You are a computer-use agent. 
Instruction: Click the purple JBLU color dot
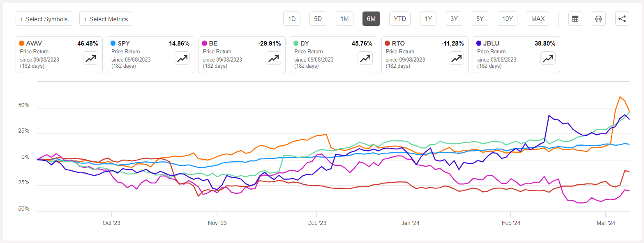coord(478,43)
